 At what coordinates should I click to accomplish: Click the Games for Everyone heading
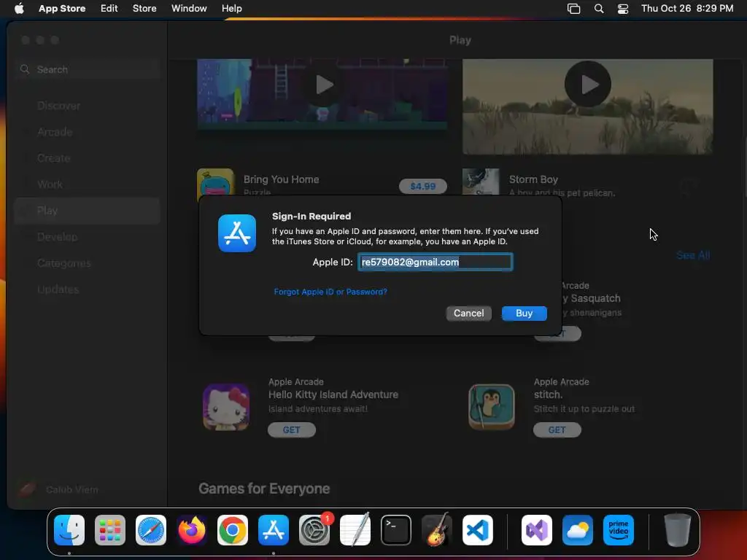264,489
